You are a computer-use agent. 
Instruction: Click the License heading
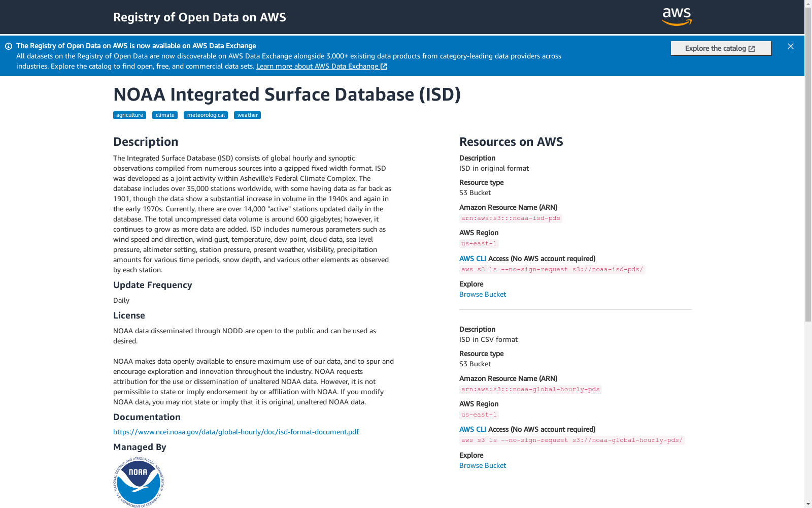129,315
